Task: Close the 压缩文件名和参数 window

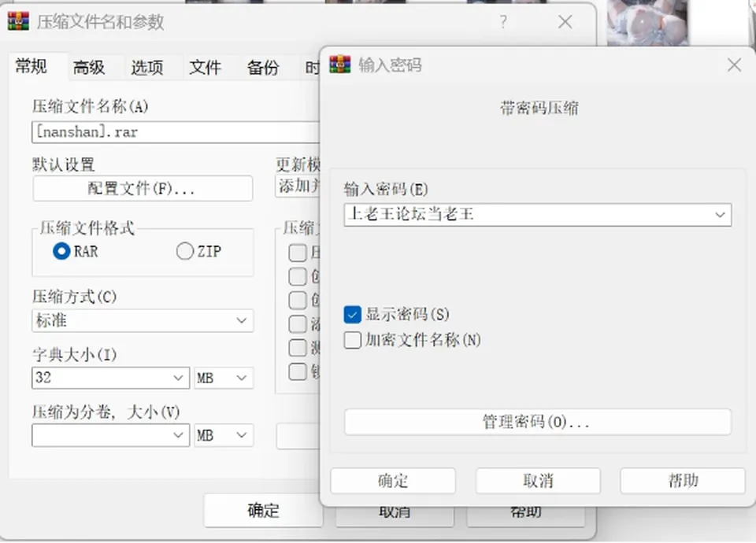Action: (x=565, y=22)
